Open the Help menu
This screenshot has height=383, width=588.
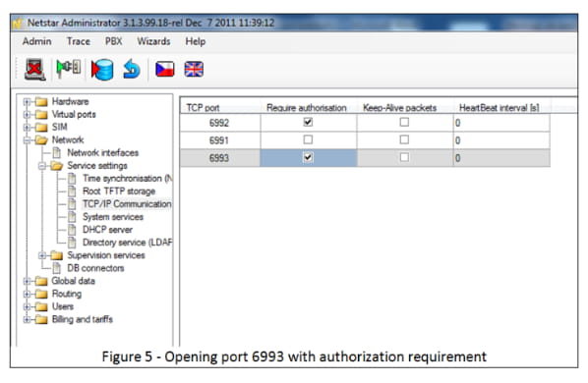[x=196, y=41]
